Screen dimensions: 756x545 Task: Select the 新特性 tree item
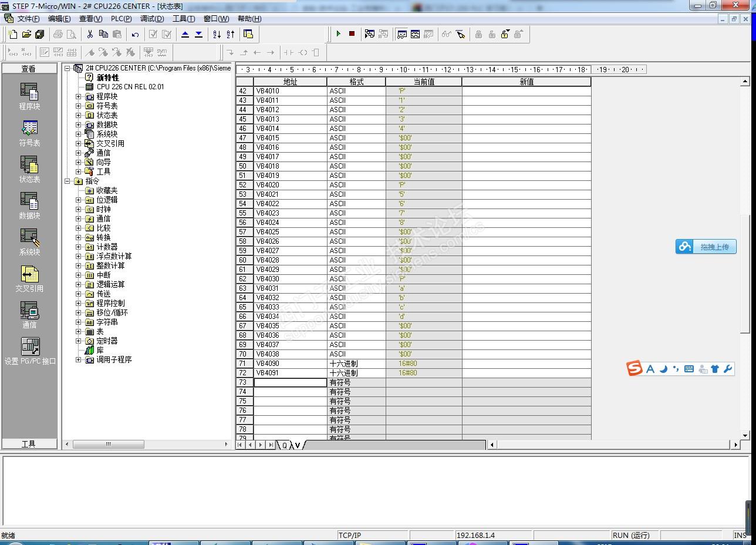tap(107, 78)
